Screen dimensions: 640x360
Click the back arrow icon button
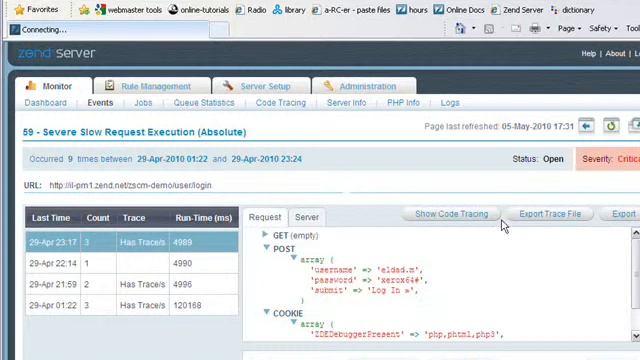[586, 126]
